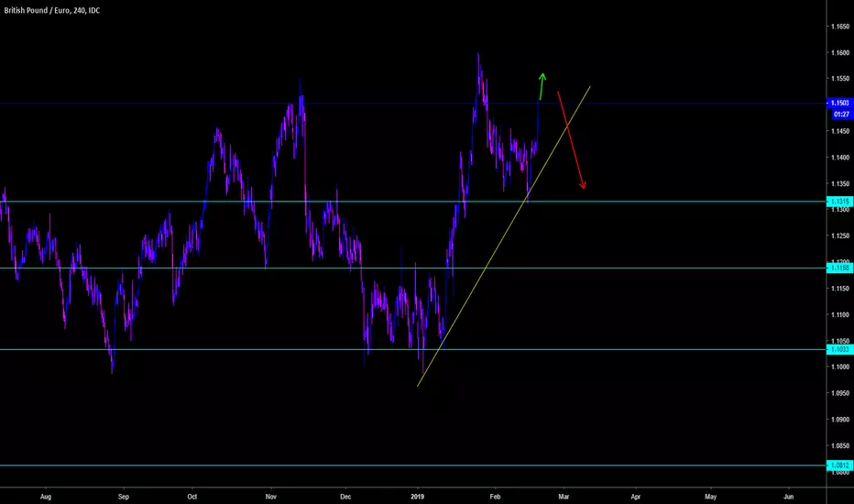Click 1.0950 on the price axis

coord(840,393)
